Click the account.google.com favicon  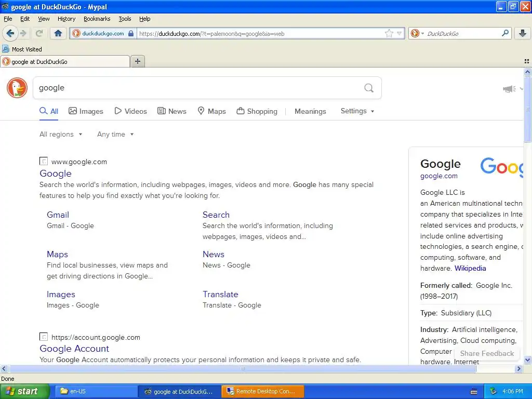(x=44, y=337)
